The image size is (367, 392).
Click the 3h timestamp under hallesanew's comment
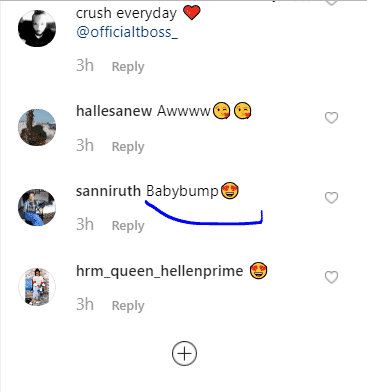coord(85,145)
